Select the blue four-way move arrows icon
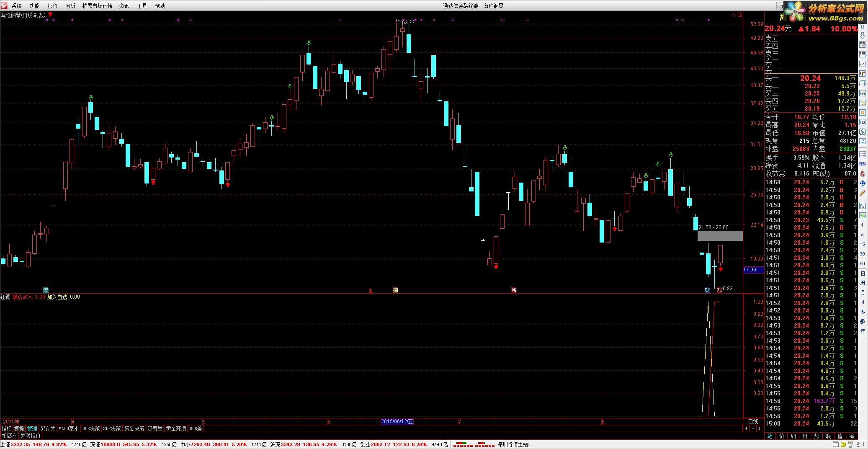Viewport: 868px width, 449px height. coord(863,183)
